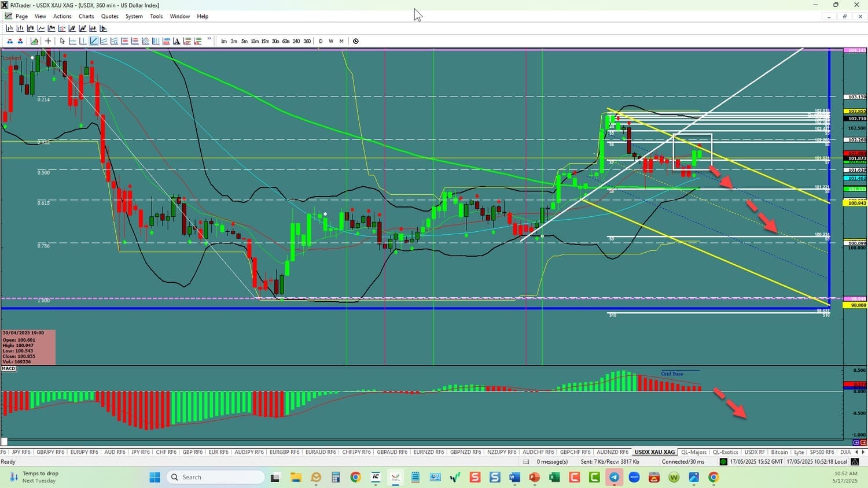Screen dimensions: 868x488
Task: Click the MACD indicator label
Action: point(9,368)
